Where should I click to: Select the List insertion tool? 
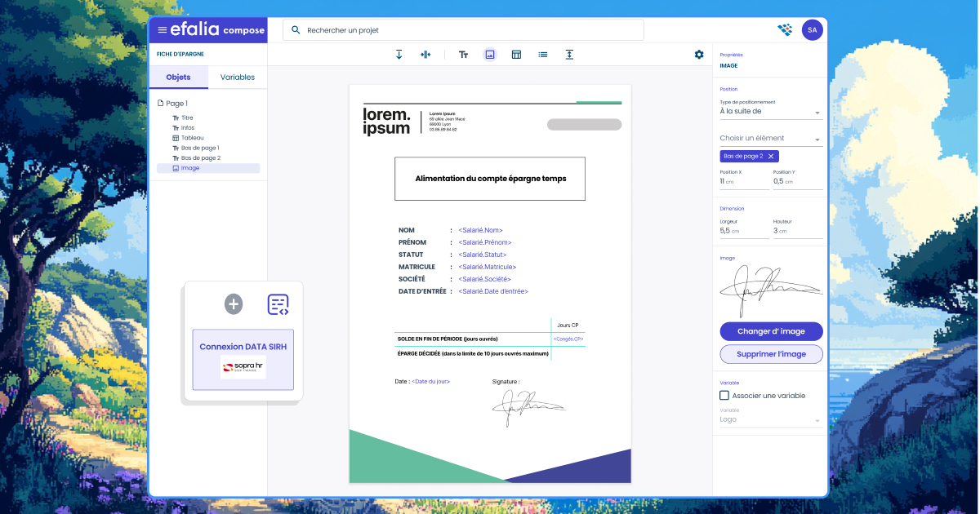pos(543,54)
